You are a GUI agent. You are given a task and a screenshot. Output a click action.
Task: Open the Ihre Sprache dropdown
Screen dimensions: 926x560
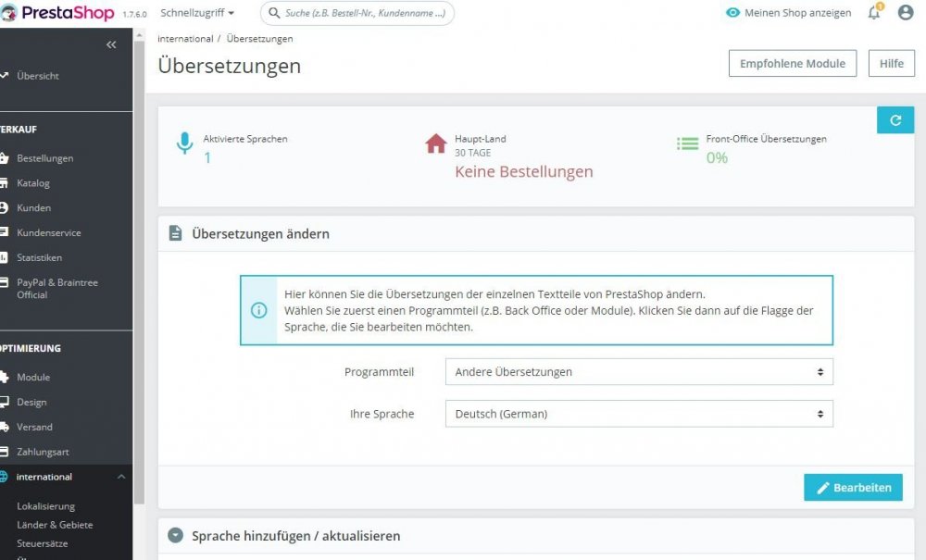click(x=639, y=414)
